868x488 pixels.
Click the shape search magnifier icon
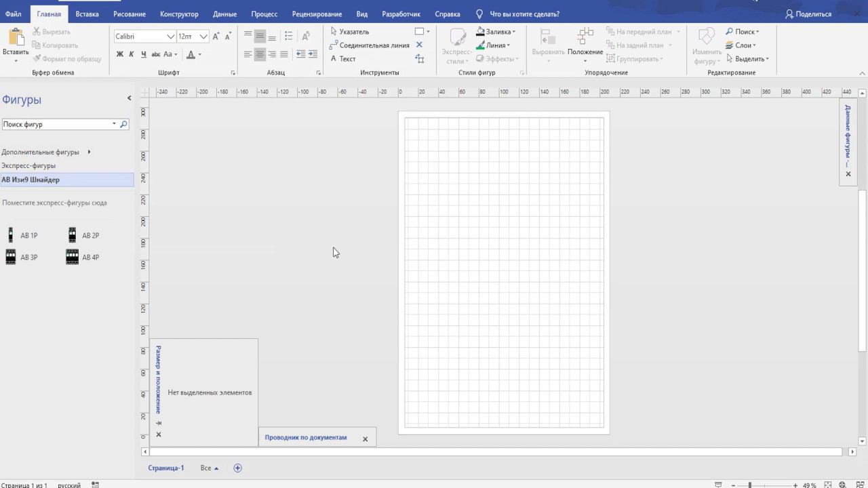(123, 125)
